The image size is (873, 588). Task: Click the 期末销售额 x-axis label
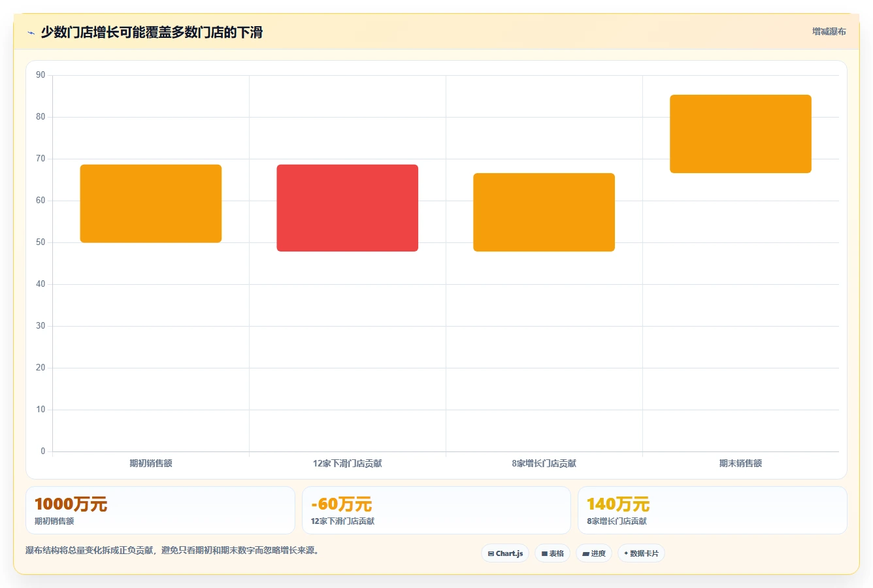[740, 463]
